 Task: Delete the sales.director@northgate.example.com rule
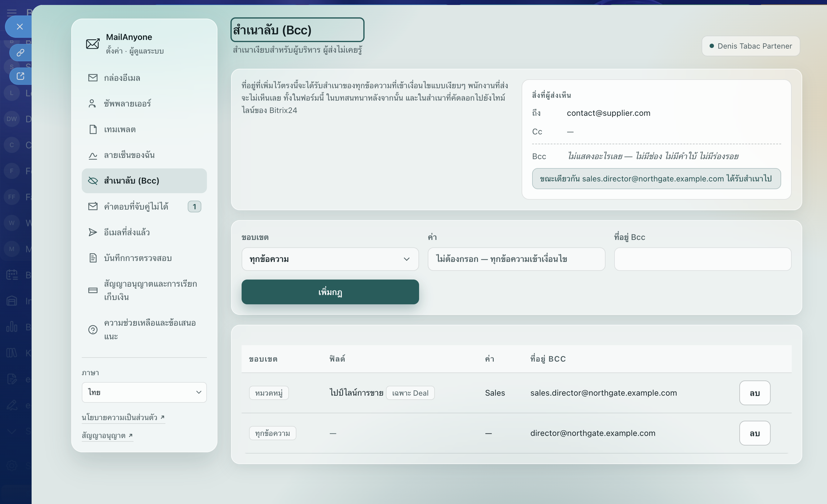(755, 393)
